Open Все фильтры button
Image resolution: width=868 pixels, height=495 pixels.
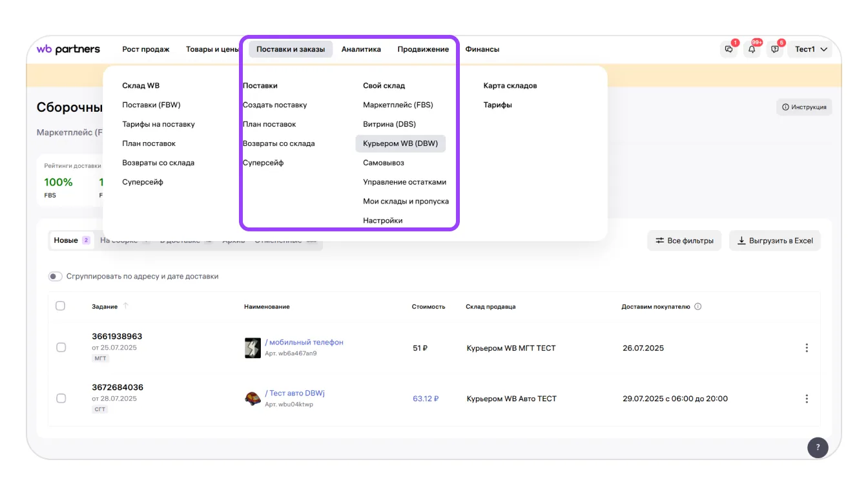pos(685,240)
